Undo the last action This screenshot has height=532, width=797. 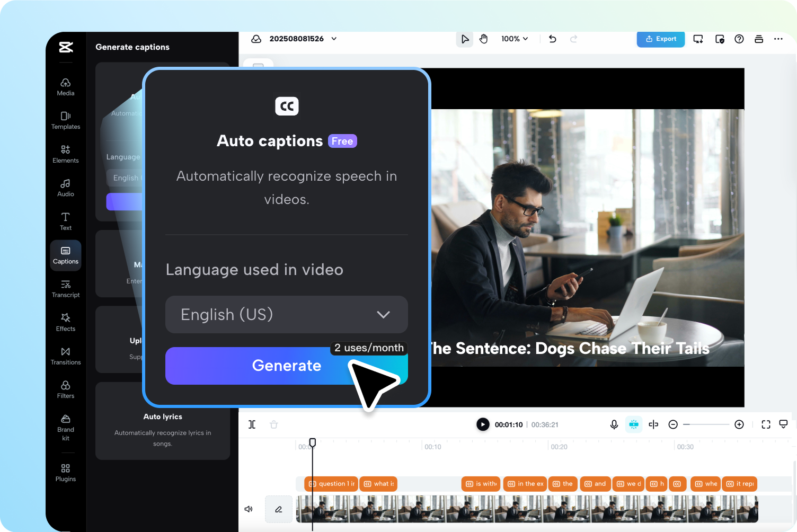point(553,39)
